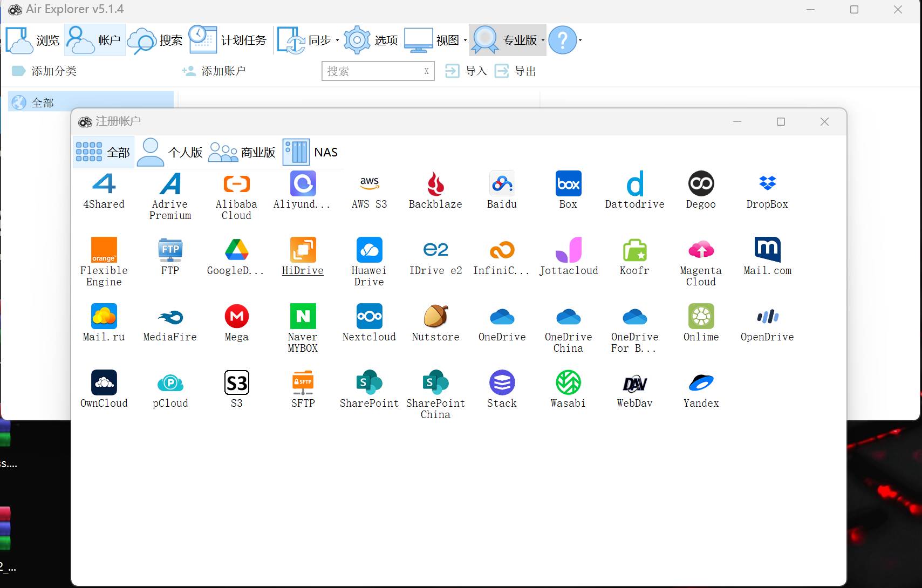Select the Nextcloud provider icon

coord(370,317)
